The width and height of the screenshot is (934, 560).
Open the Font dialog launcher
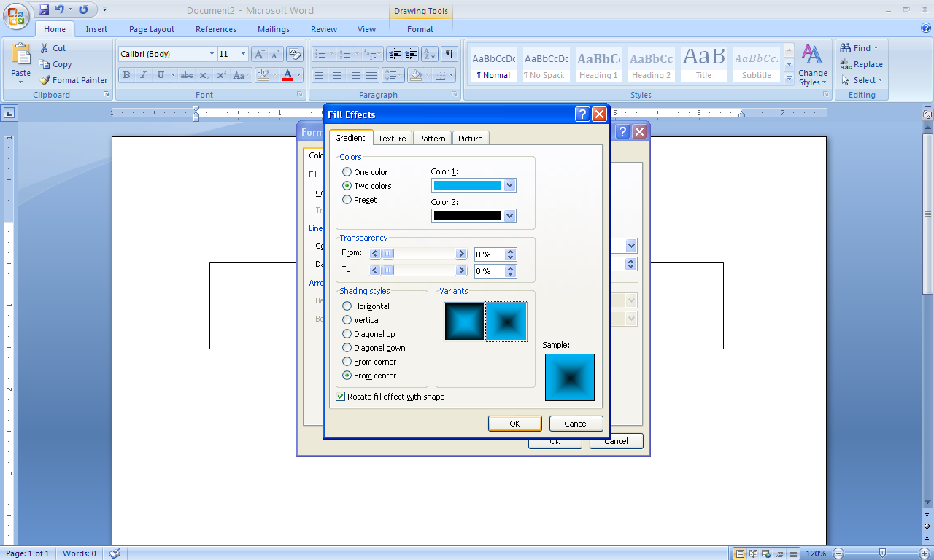pyautogui.click(x=300, y=95)
